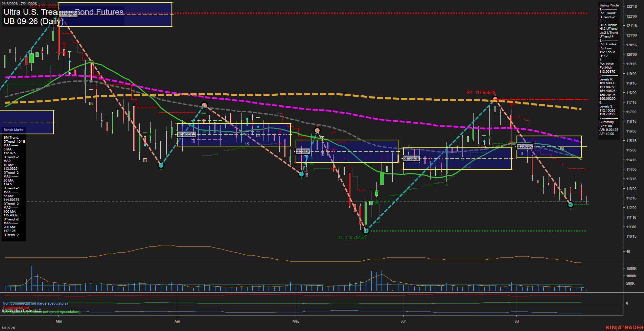Select resistance level 165.50000
This screenshot has height=331, width=644.
pos(607,83)
